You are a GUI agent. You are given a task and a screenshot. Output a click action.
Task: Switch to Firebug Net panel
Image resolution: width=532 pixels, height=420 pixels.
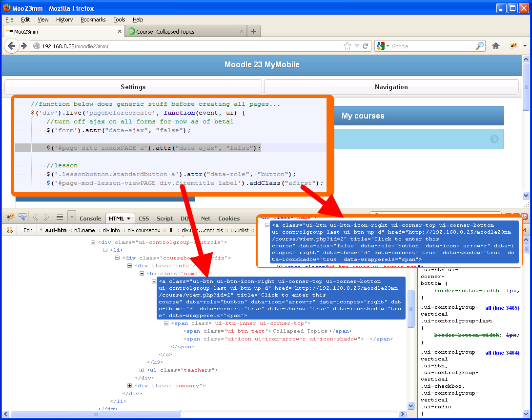pyautogui.click(x=205, y=219)
